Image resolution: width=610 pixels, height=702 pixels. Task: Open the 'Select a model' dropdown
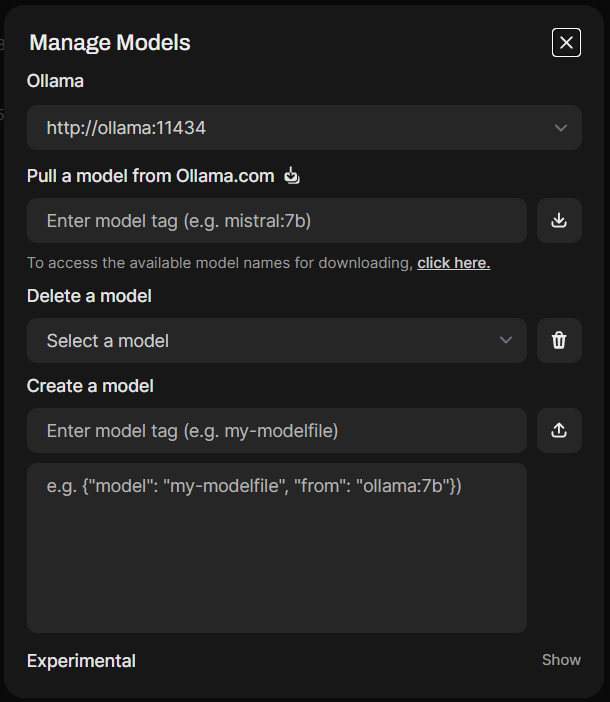[270, 340]
